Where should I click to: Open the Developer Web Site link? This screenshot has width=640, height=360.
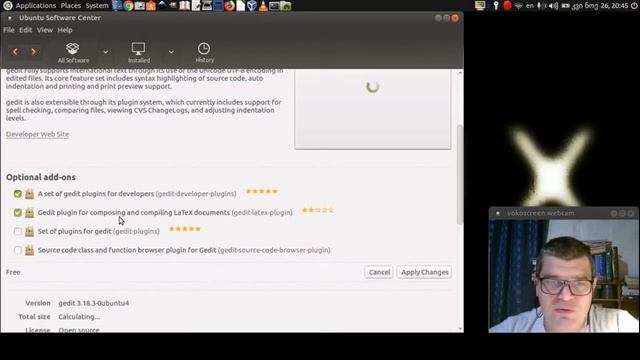point(38,134)
